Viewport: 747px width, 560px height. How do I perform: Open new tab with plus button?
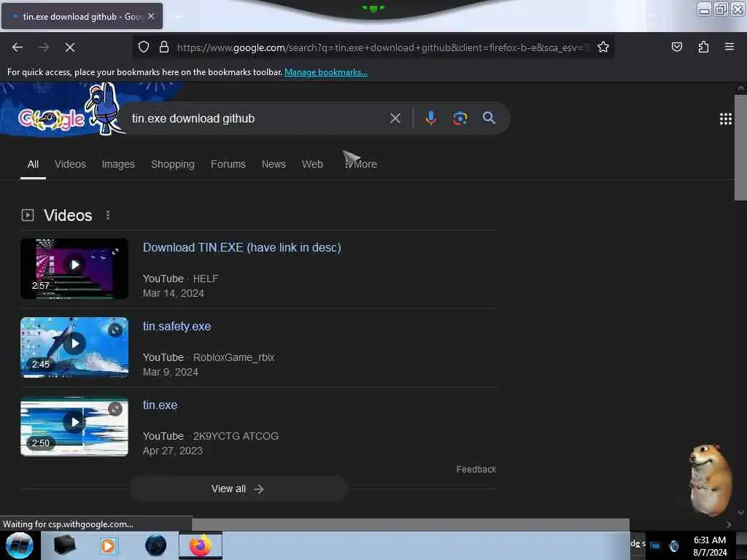178,17
